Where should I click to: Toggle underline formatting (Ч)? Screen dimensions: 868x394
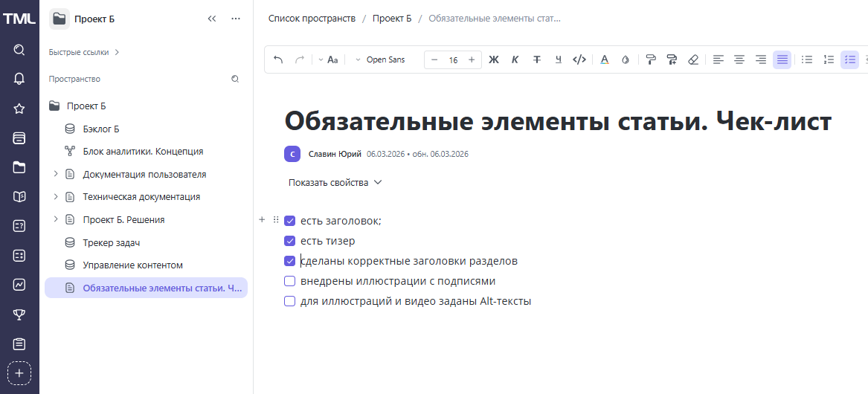pos(558,59)
